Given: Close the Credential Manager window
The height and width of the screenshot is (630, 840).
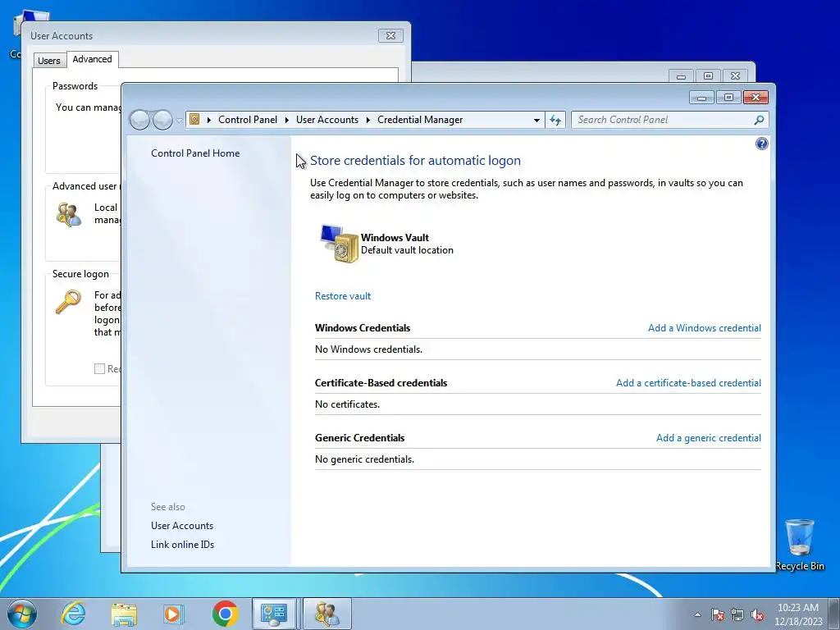Looking at the screenshot, I should pyautogui.click(x=756, y=97).
